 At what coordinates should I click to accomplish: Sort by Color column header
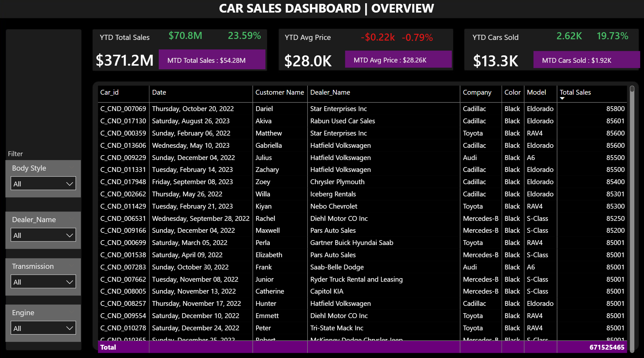[x=512, y=92]
